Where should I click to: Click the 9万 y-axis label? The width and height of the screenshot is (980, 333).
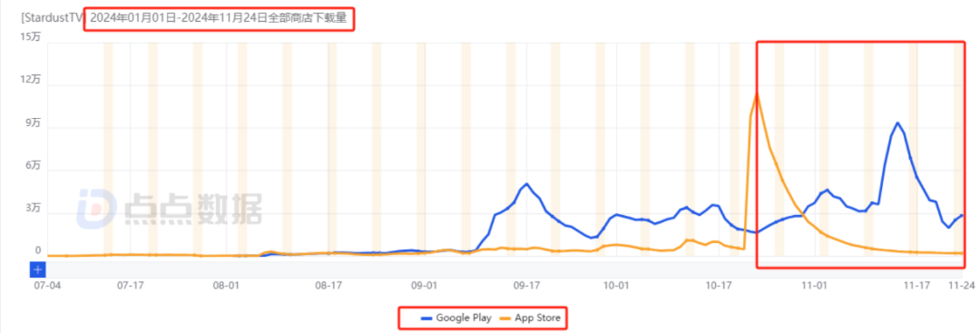coord(33,123)
